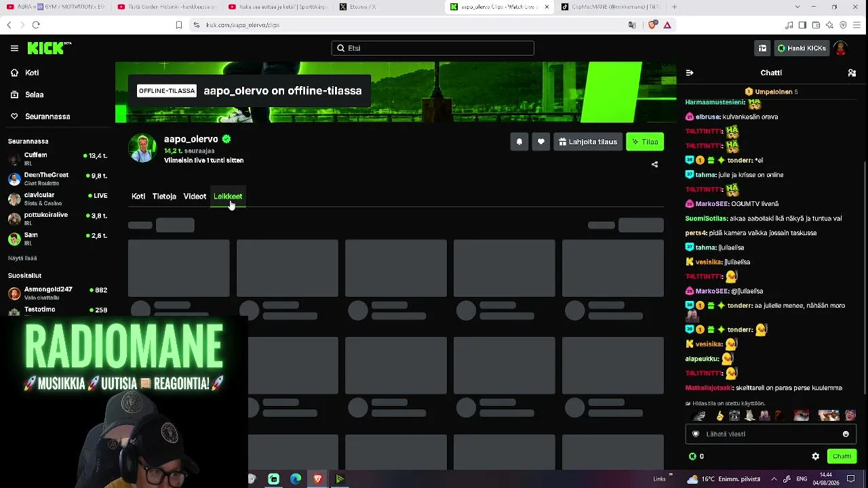Switch to the Koti channel tab
The width and height of the screenshot is (868, 488).
[138, 196]
